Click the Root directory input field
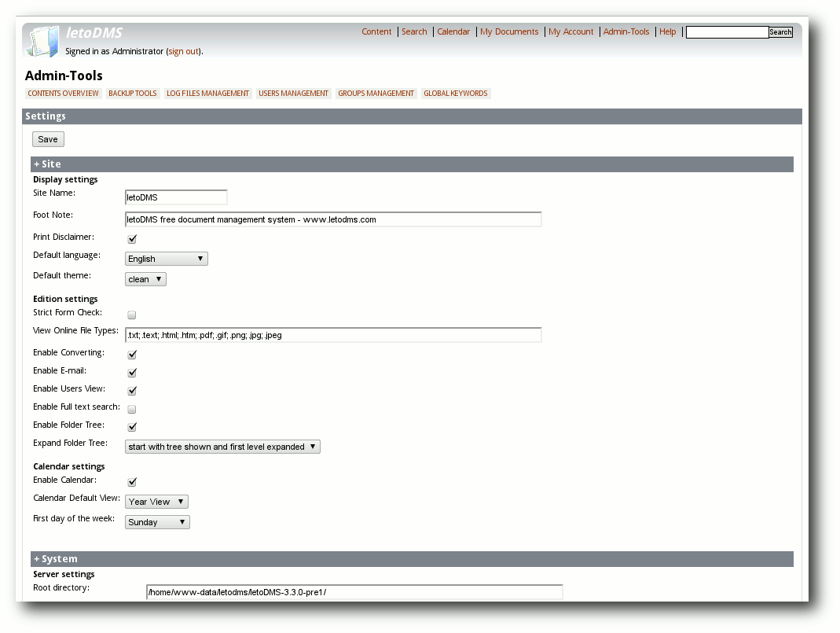 [354, 592]
